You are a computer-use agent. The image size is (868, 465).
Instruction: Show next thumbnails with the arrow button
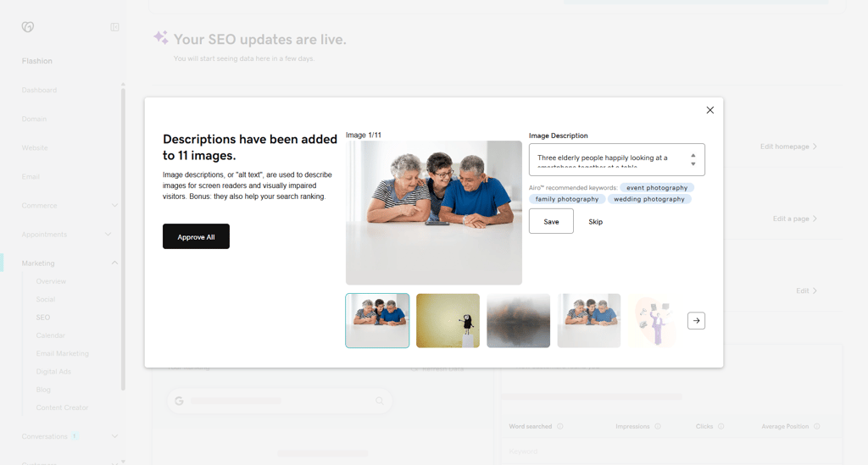click(x=696, y=321)
